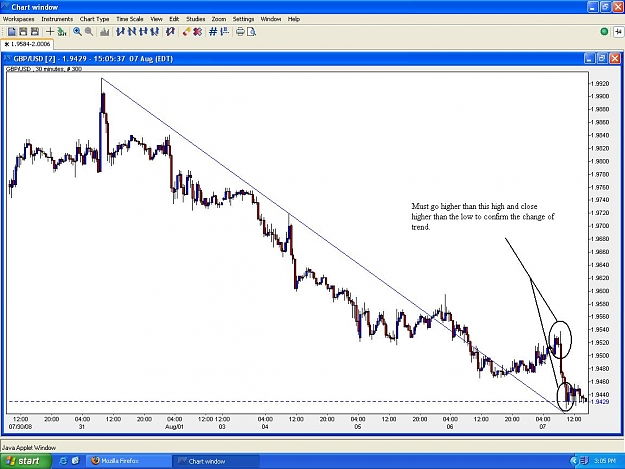Open print preview page icon

pos(252,32)
